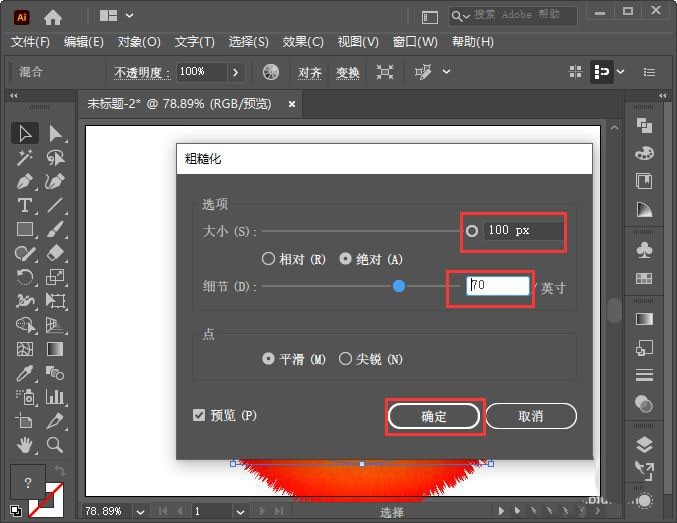Select the 相对 (R) radio option

(x=294, y=259)
